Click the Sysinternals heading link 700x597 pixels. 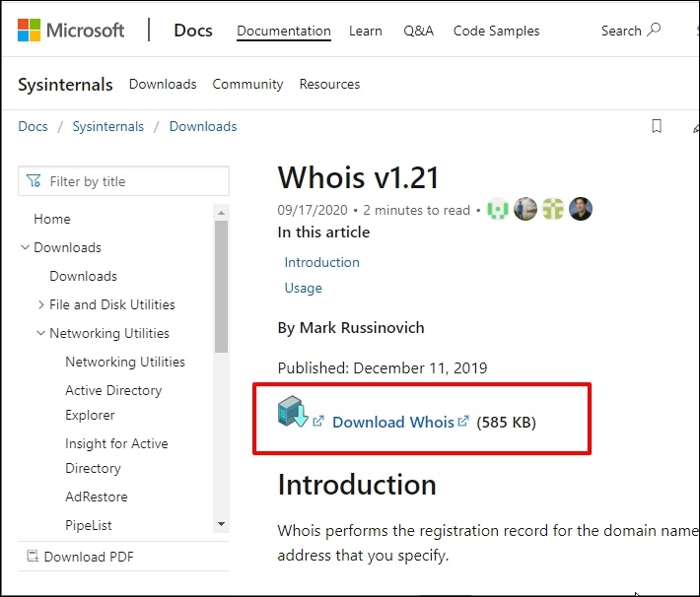coord(65,85)
